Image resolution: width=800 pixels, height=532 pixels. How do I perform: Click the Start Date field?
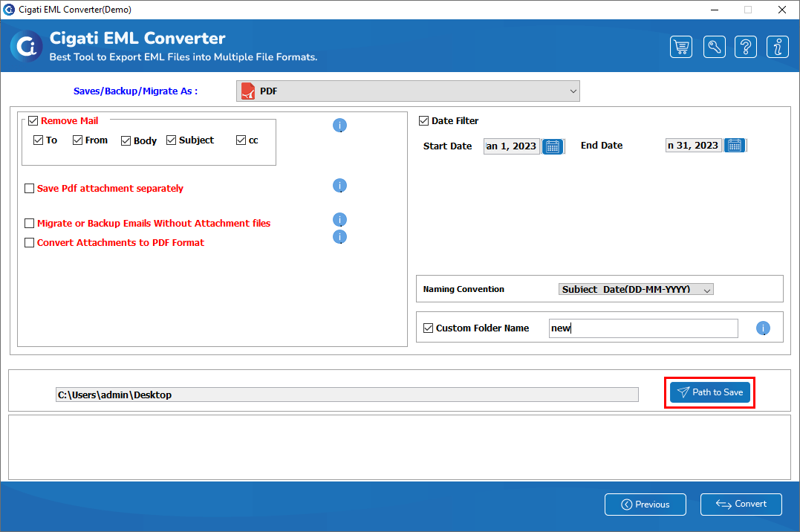point(511,146)
